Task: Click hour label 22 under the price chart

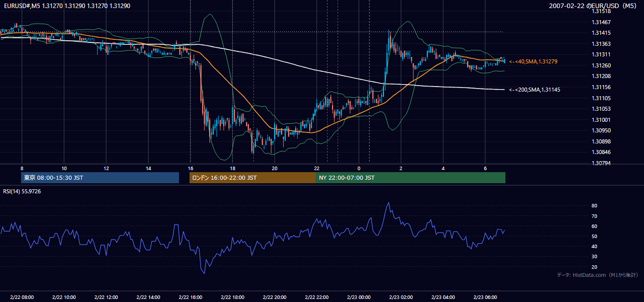Action: (316, 168)
